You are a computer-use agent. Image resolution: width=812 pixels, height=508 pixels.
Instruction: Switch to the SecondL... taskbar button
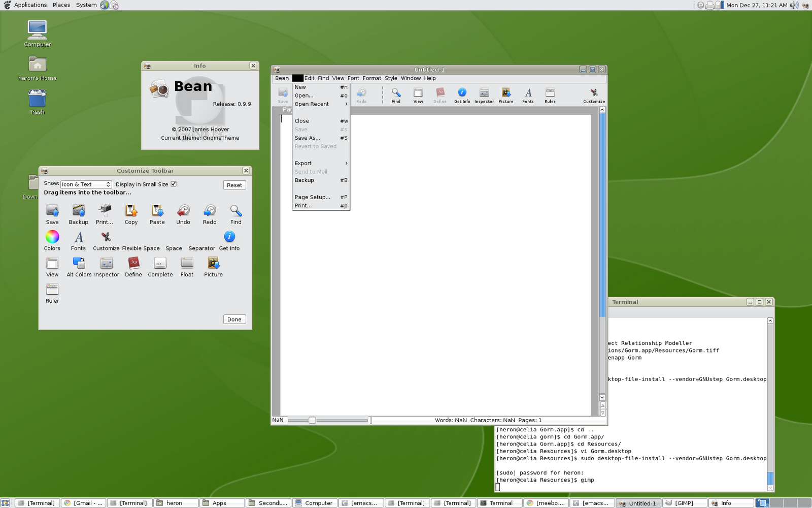pyautogui.click(x=268, y=503)
